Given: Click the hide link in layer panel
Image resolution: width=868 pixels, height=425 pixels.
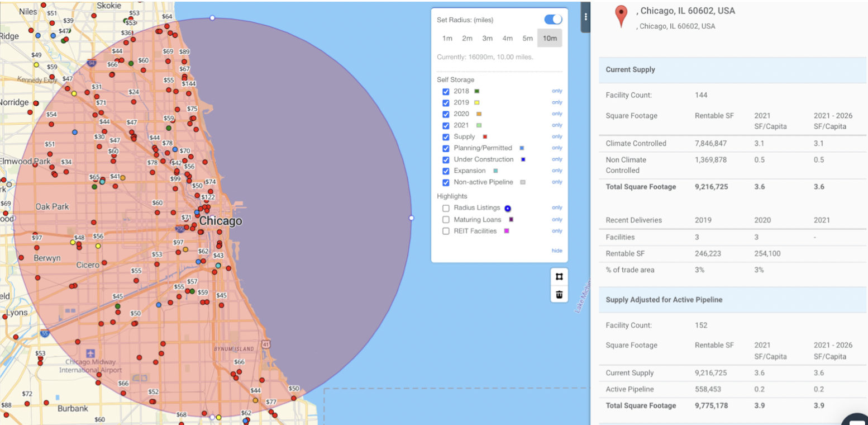Looking at the screenshot, I should click(x=556, y=251).
